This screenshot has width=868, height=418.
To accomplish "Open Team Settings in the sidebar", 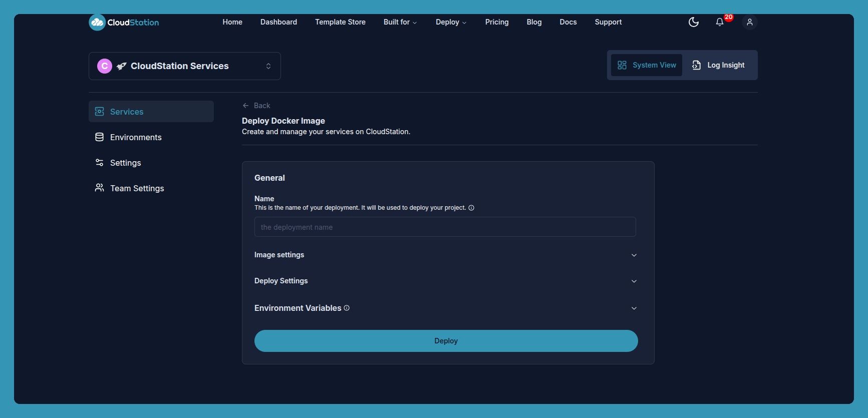I will pos(151,188).
